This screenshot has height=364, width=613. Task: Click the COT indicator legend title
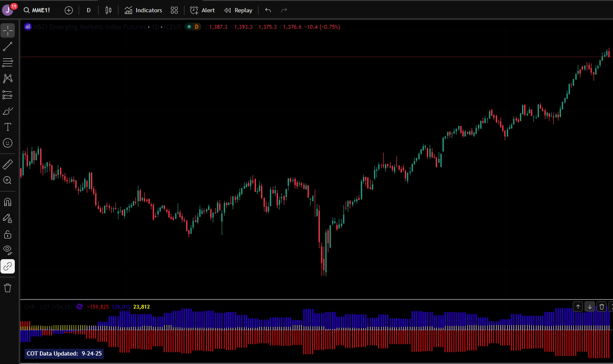tap(49, 307)
